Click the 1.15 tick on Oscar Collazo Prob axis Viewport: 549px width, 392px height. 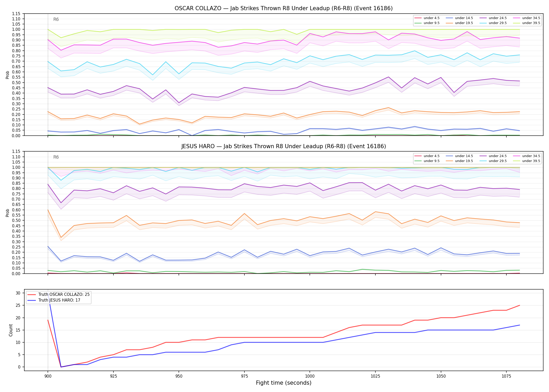[16, 14]
